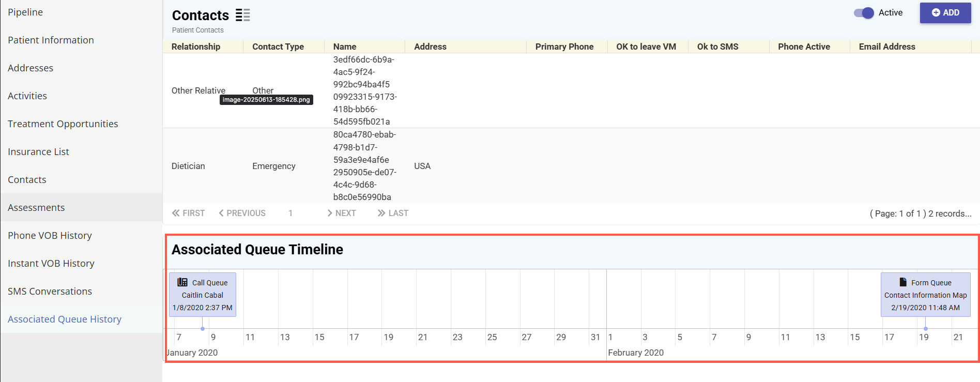Open SMS Conversations from sidebar
Screen dimensions: 980x382
tap(50, 292)
